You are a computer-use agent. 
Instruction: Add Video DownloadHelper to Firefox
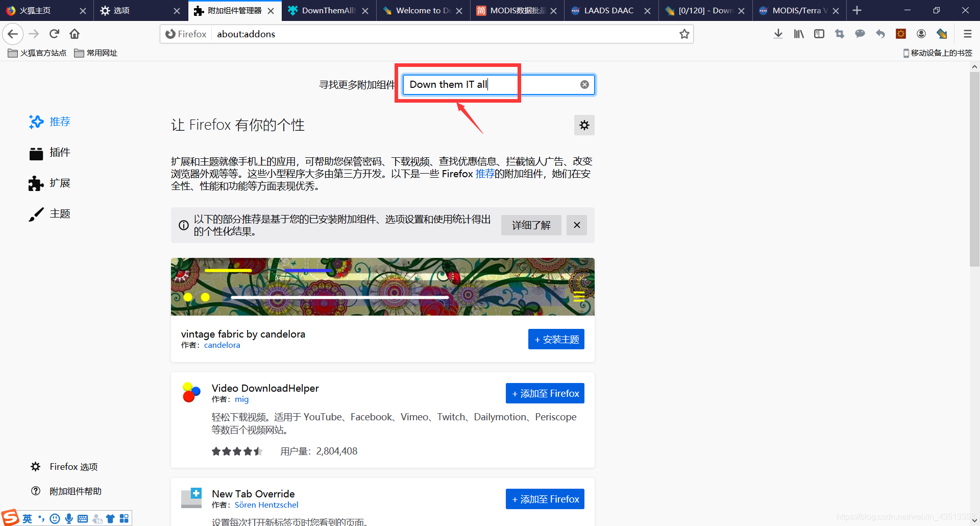545,393
